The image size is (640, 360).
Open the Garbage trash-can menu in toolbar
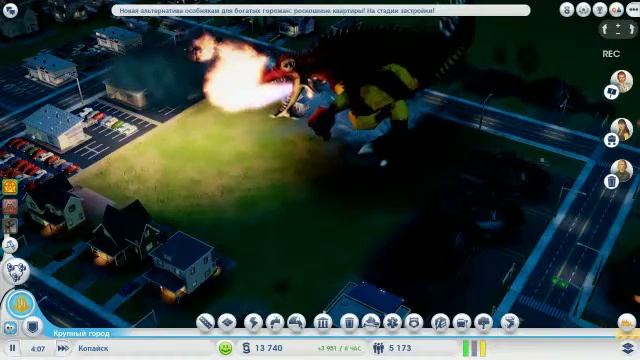(x=349, y=322)
